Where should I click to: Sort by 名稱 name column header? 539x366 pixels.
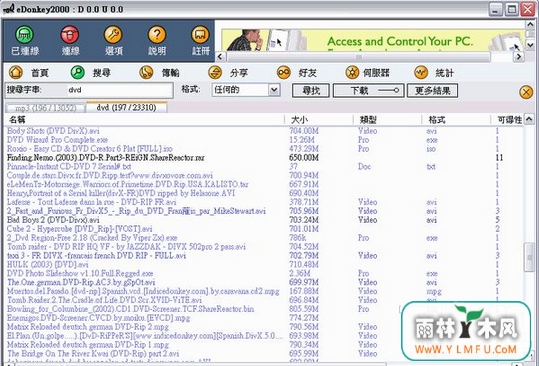pyautogui.click(x=145, y=120)
